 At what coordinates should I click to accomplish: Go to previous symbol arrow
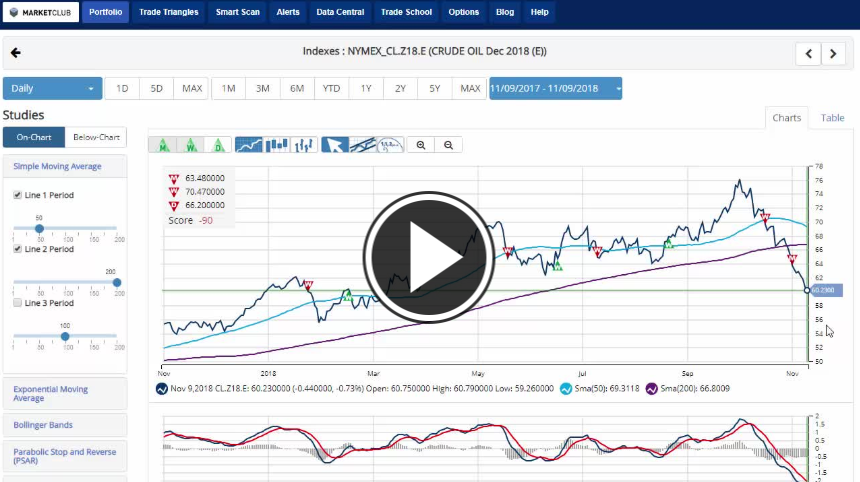tap(808, 54)
